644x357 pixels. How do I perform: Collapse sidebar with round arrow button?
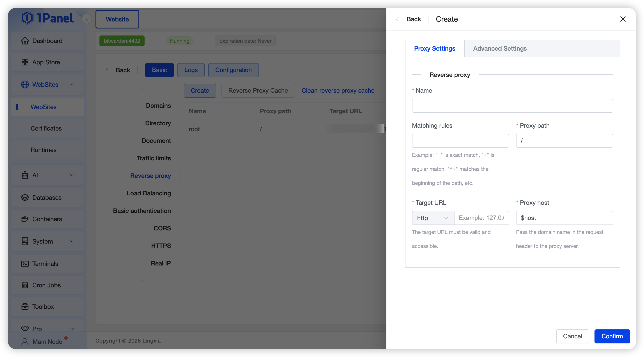87,19
